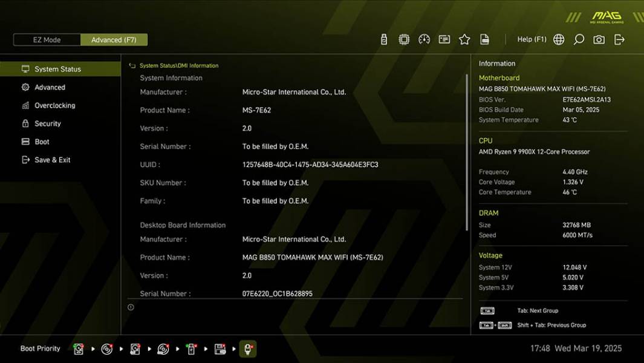This screenshot has width=644, height=363.
Task: Select the Serial Number '07E6220_OC1B628895'
Action: [x=277, y=293]
